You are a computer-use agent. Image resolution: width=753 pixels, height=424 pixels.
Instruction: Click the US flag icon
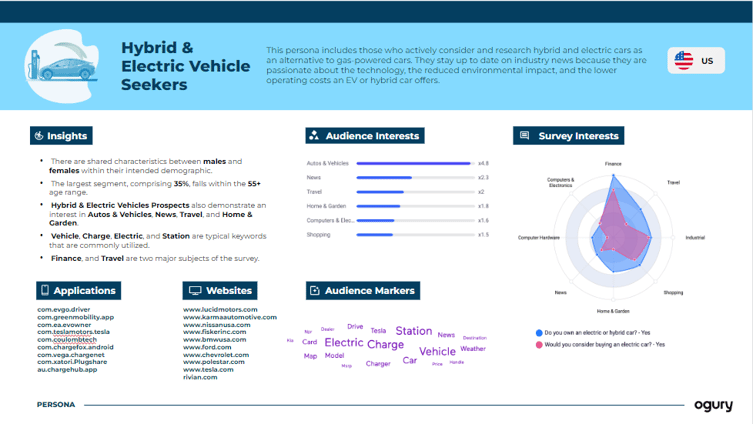point(683,61)
